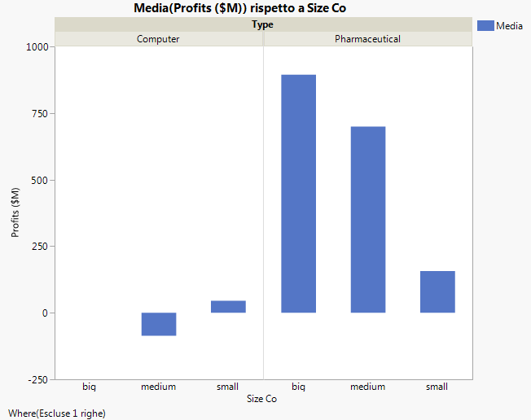The image size is (531, 420).
Task: Click the Pharmaceutical column header
Action: pos(367,38)
